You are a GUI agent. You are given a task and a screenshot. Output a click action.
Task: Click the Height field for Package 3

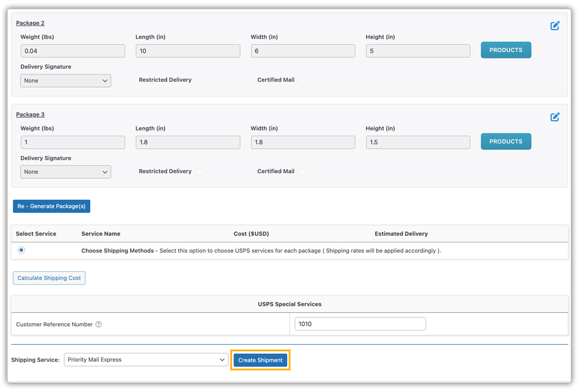tap(417, 142)
